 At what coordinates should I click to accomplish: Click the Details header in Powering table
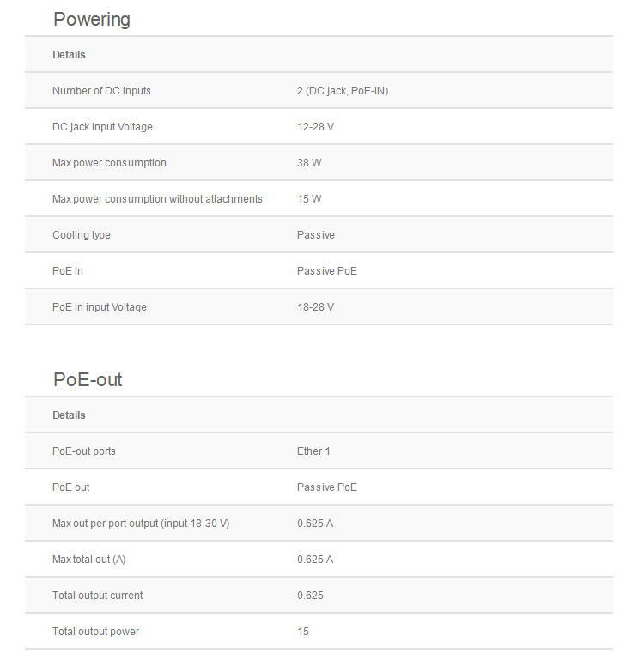point(69,55)
